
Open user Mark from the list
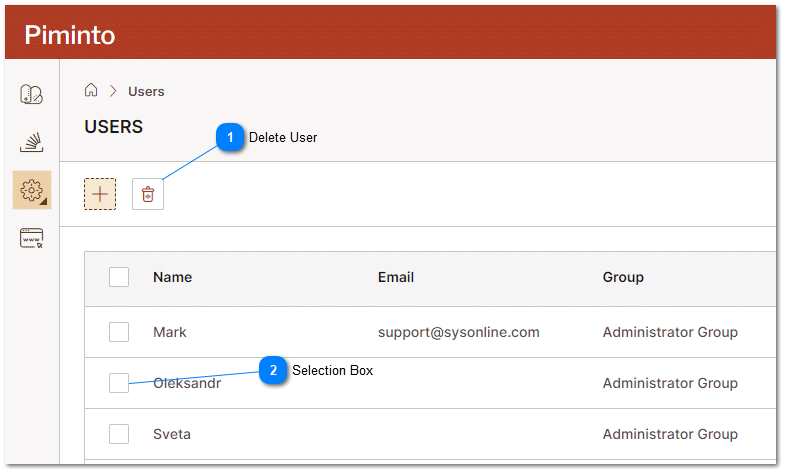(x=170, y=332)
